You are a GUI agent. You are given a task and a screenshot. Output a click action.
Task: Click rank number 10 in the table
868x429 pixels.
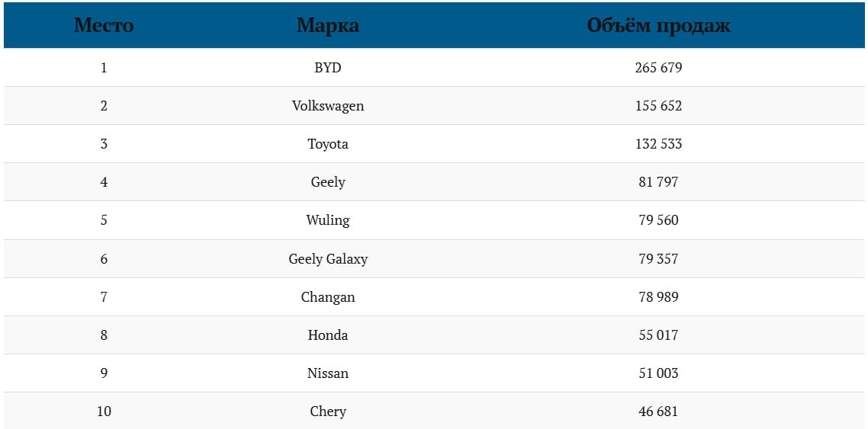(104, 411)
